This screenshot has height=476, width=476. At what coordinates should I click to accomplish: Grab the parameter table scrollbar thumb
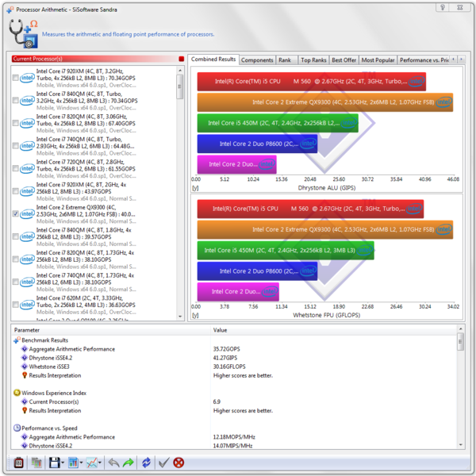(x=460, y=341)
